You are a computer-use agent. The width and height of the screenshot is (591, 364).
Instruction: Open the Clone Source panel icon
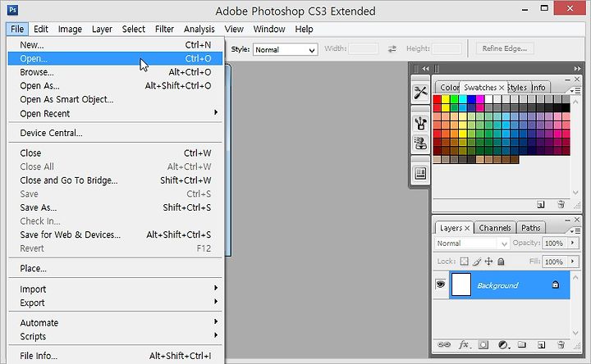click(x=420, y=143)
